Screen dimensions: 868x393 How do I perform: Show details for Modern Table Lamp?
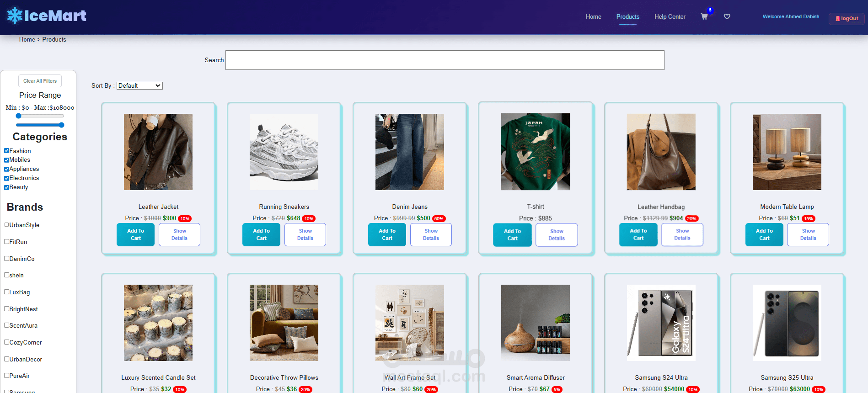pos(808,234)
